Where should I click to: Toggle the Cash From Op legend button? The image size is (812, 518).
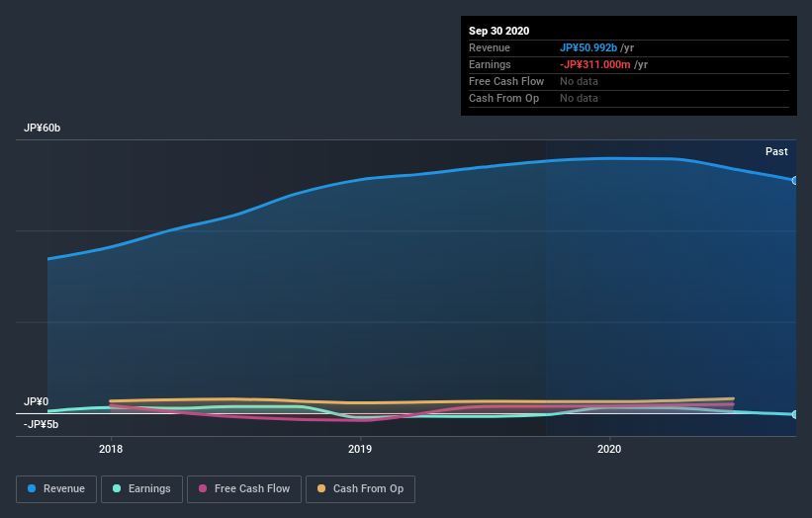pyautogui.click(x=360, y=489)
